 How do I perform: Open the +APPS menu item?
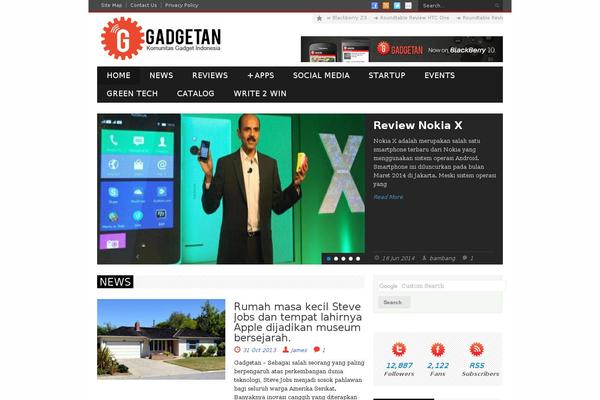pos(261,75)
